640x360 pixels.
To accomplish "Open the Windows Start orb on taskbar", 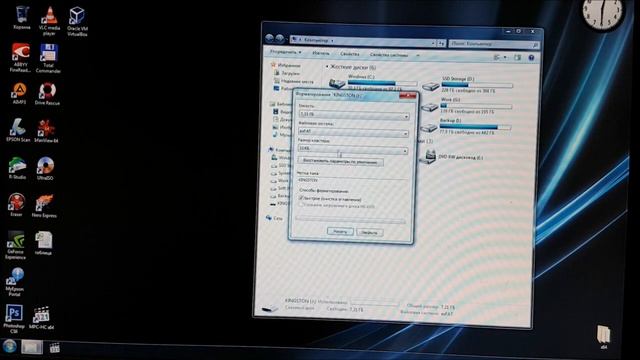I will 9,347.
